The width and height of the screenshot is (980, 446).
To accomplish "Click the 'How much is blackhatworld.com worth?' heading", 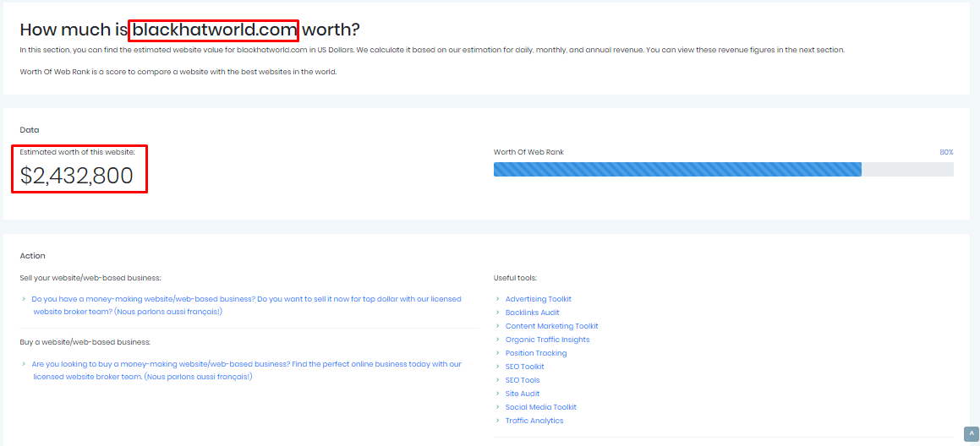I will (190, 30).
